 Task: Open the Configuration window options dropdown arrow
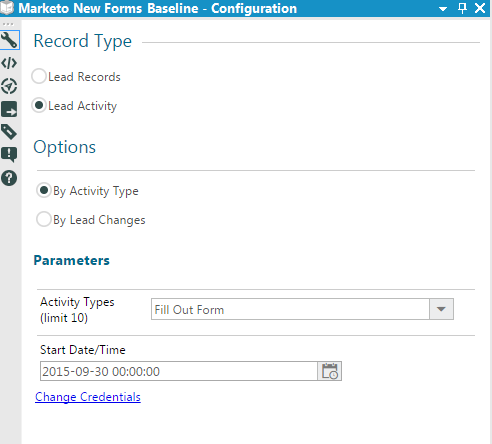click(443, 9)
